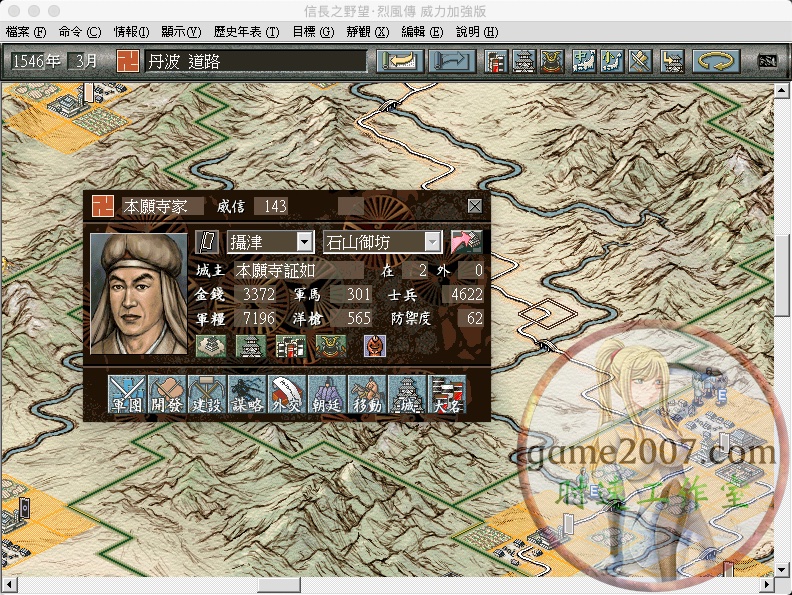Click the next scroll arrow toolbar button
The image size is (792, 595).
[x=452, y=62]
